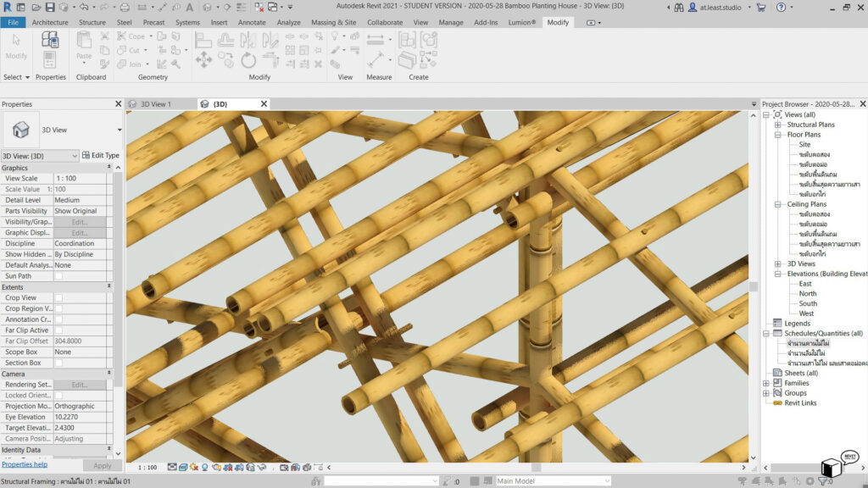Image resolution: width=868 pixels, height=488 pixels.
Task: Enable the Section Box checkbox
Action: (59, 363)
